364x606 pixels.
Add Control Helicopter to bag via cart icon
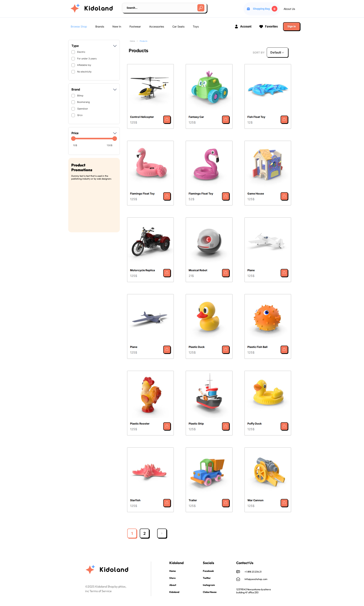coord(167,120)
